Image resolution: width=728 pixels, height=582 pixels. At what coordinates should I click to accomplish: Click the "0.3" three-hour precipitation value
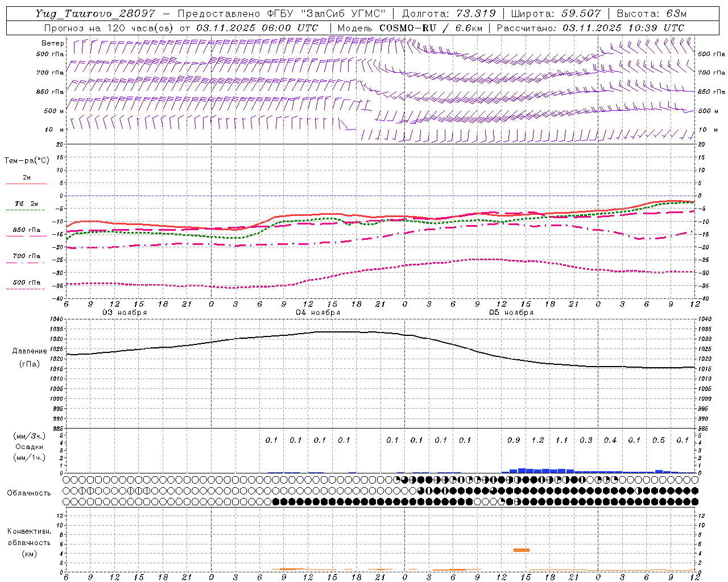click(x=586, y=440)
